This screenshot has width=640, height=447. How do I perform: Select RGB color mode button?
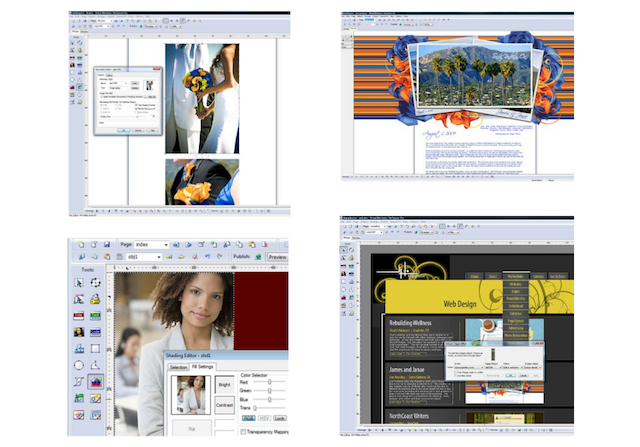(248, 418)
